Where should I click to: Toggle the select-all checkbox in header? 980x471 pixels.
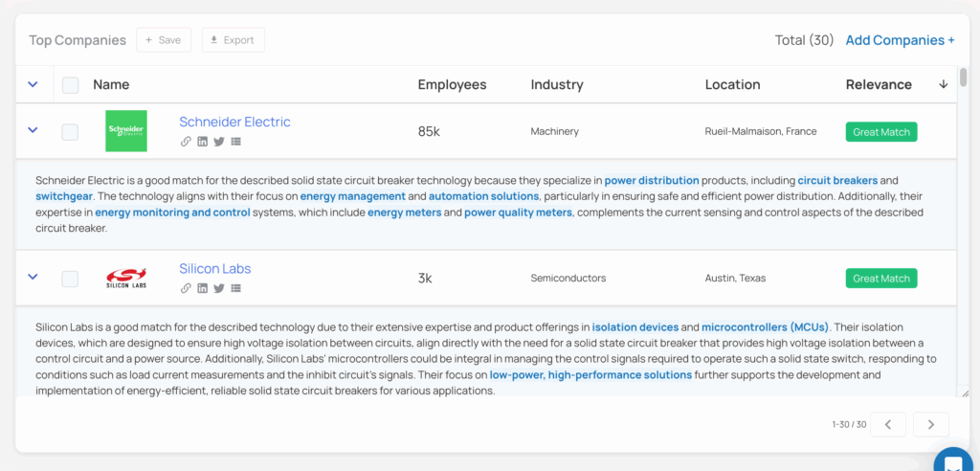(70, 85)
